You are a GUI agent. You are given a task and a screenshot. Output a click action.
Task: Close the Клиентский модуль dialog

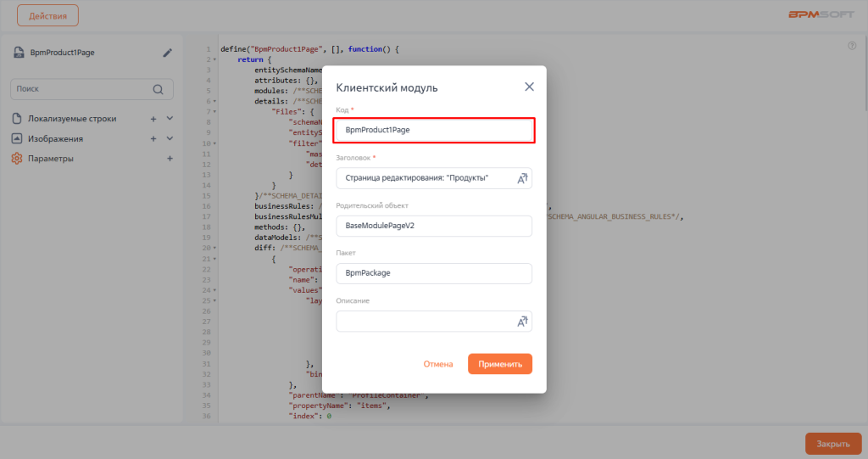pyautogui.click(x=529, y=87)
